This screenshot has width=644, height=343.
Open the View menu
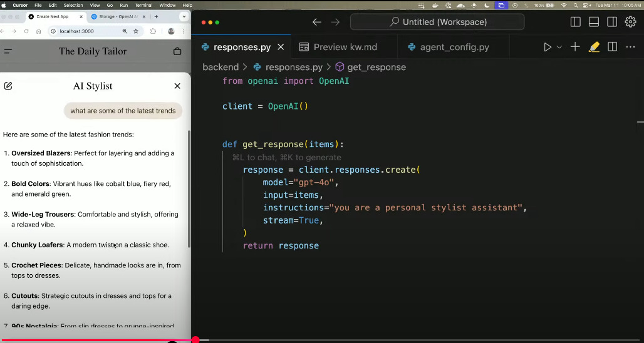95,6
